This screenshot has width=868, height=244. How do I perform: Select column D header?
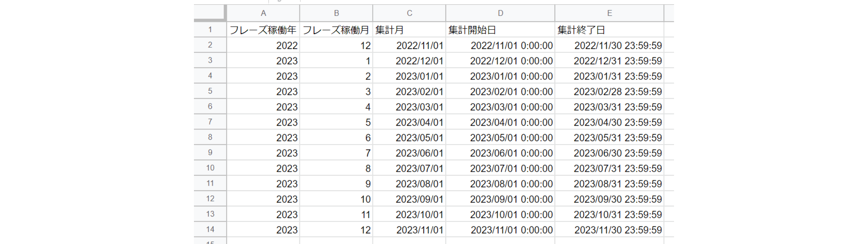[500, 13]
